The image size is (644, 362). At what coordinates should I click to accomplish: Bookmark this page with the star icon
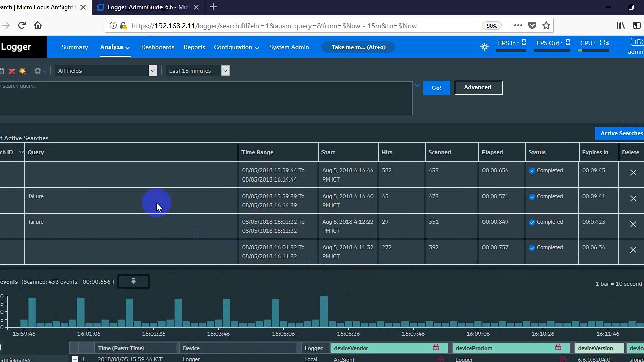(546, 25)
